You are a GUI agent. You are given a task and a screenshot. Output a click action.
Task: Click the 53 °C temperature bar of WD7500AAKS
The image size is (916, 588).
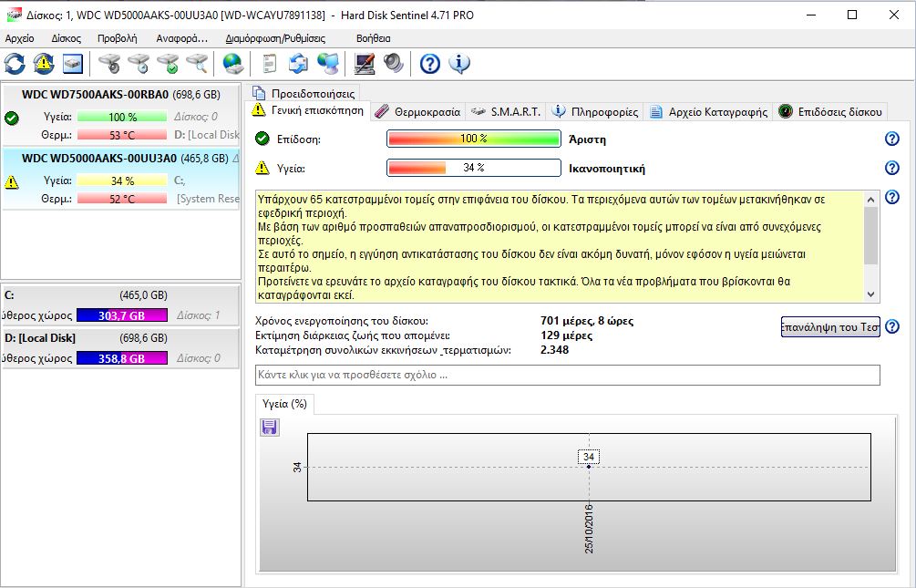pyautogui.click(x=121, y=135)
